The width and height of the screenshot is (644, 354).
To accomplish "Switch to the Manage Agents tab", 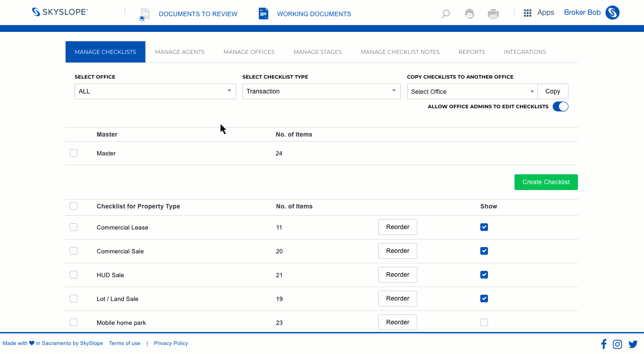I will 180,52.
